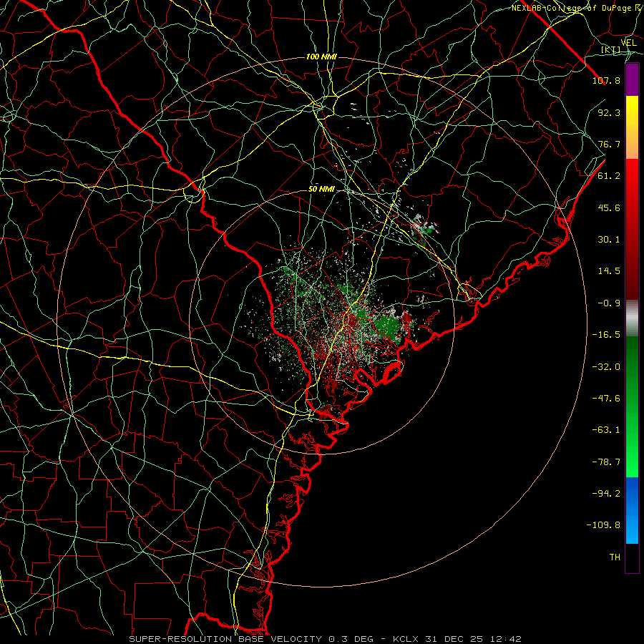Pick the purple segment of velocity color bar
Viewport: 644px width, 644px height.
(632, 79)
